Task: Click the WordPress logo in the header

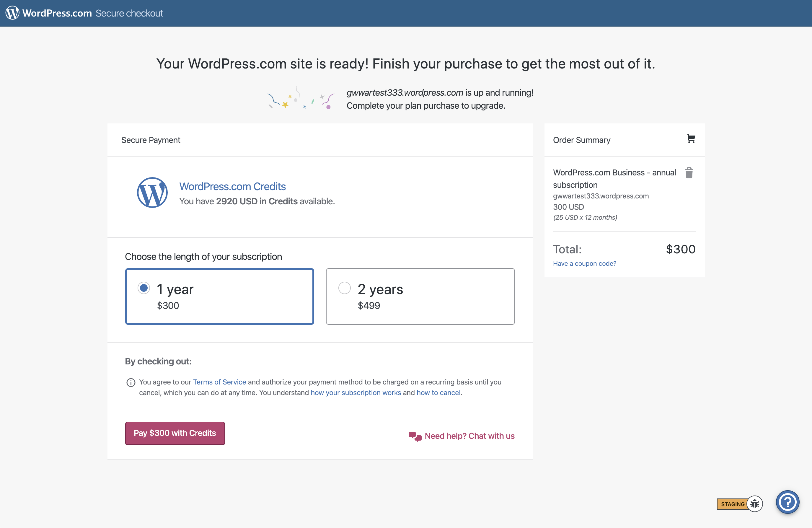Action: (13, 13)
